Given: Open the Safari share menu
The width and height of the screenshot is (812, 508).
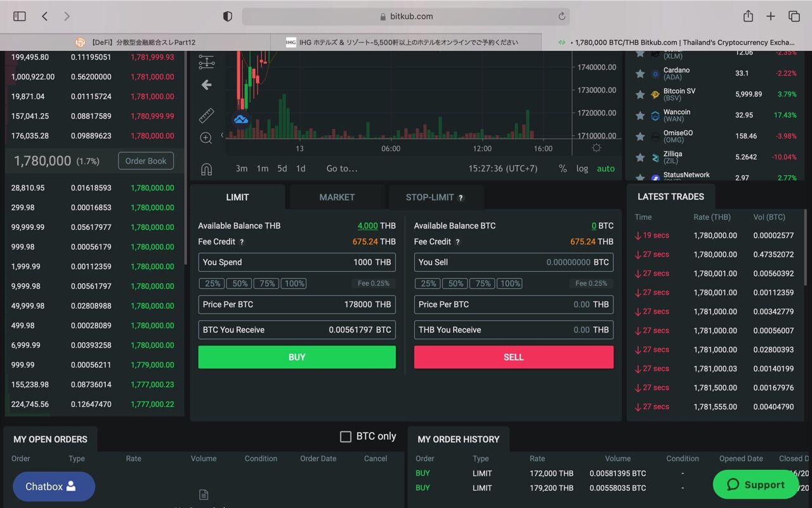Looking at the screenshot, I should click(748, 16).
